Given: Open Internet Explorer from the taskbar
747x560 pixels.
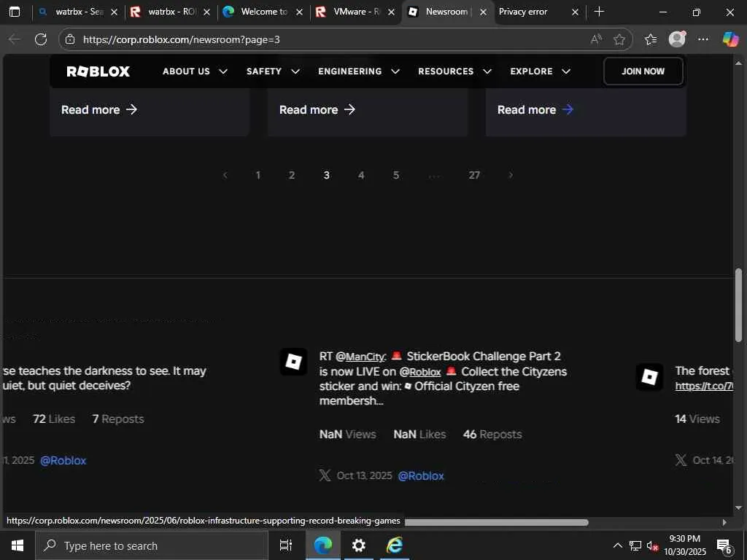Looking at the screenshot, I should coord(395,545).
